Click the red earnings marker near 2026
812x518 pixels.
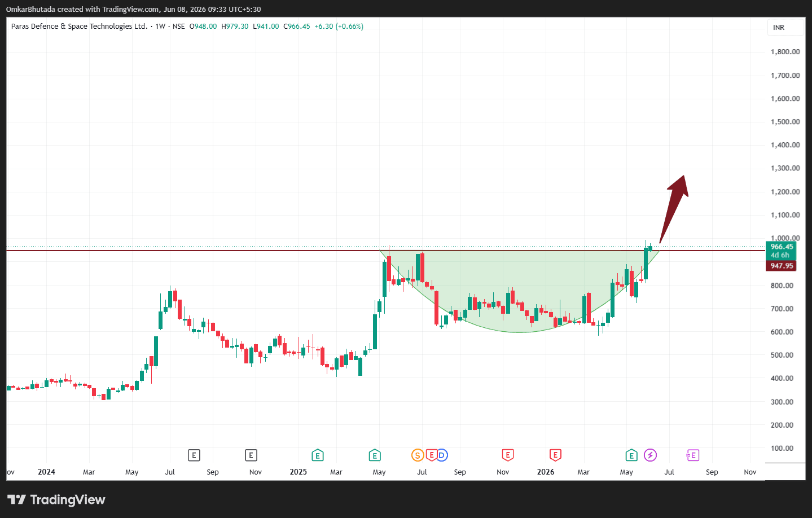tap(555, 455)
